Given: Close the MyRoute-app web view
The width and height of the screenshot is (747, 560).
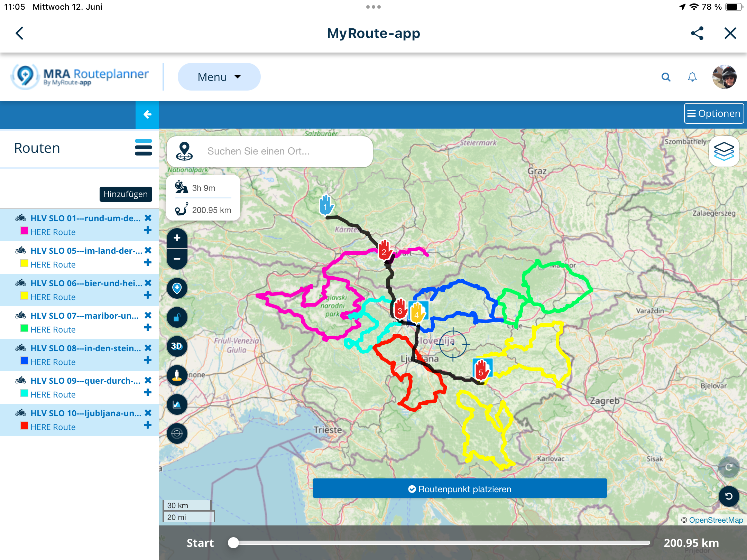Looking at the screenshot, I should tap(730, 33).
